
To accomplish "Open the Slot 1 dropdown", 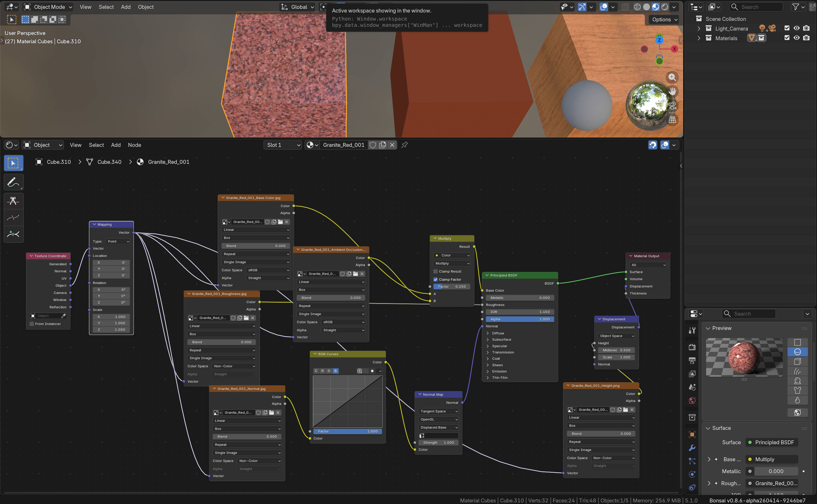I will [x=283, y=145].
